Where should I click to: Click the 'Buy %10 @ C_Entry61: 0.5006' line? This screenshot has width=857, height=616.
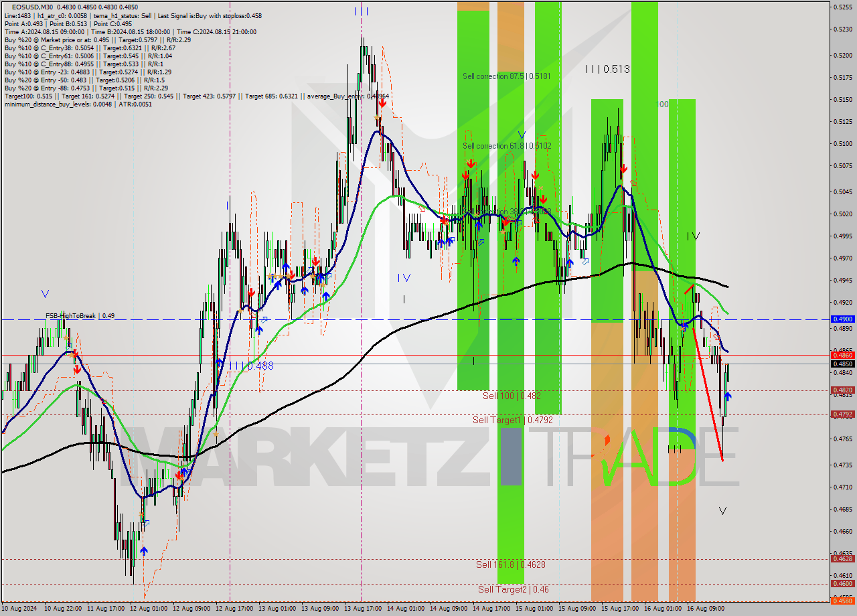(x=88, y=56)
